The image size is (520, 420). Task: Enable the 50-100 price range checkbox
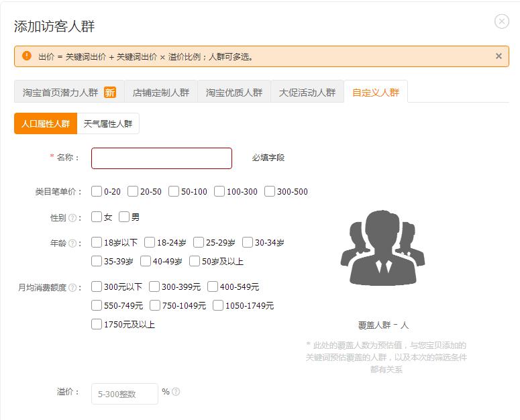click(174, 191)
